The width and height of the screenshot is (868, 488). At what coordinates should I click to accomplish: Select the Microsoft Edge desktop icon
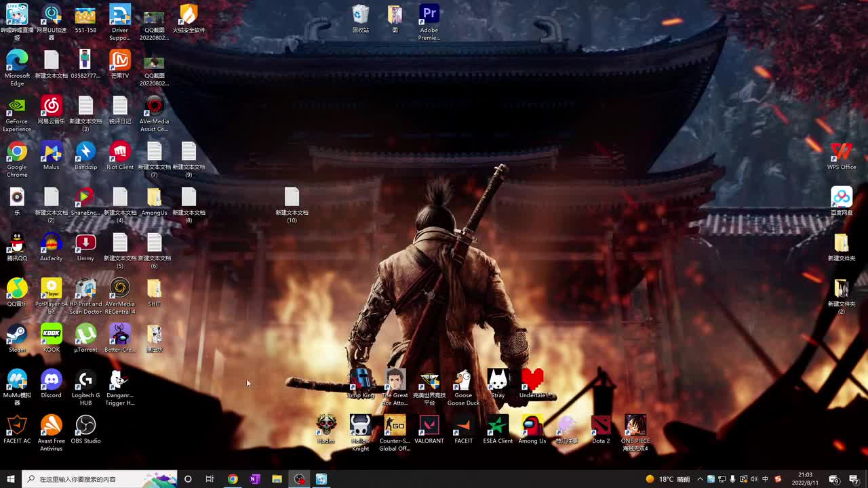click(x=17, y=68)
